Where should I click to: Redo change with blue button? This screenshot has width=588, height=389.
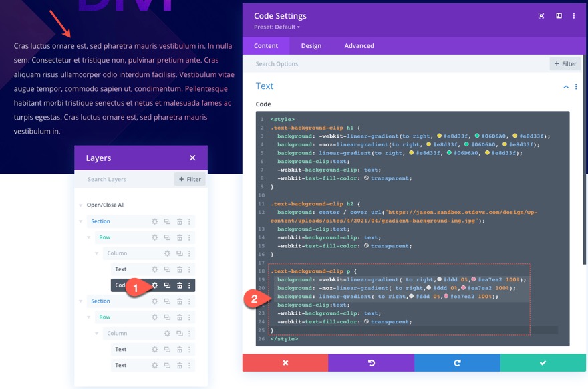click(457, 363)
